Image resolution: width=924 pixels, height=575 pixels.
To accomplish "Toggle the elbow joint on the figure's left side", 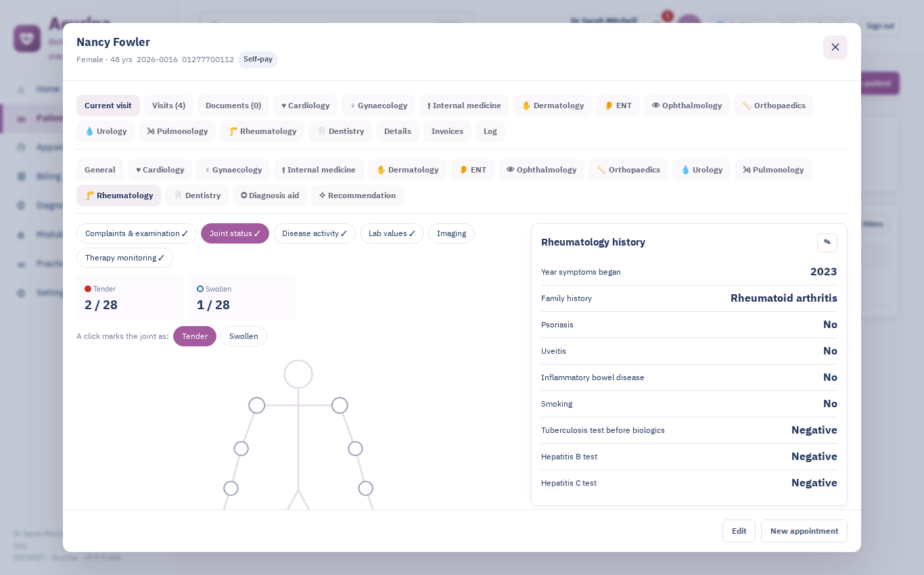I will [x=241, y=448].
